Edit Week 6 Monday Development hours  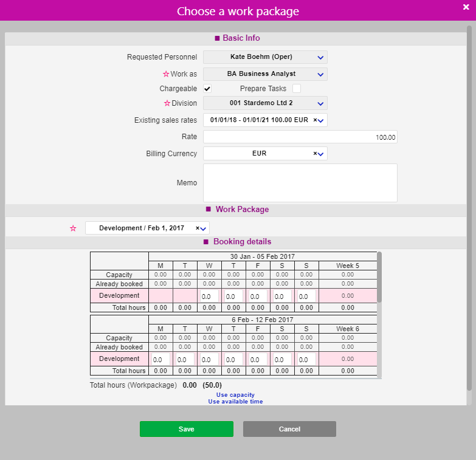[160, 359]
